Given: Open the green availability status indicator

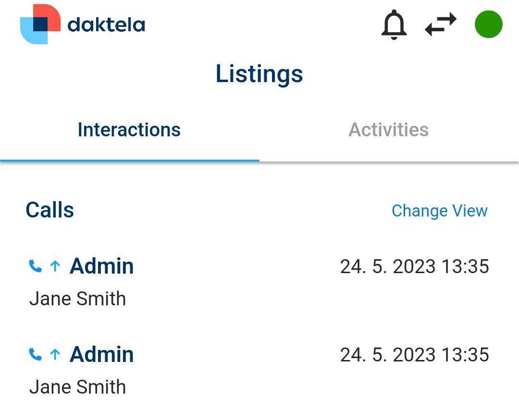Looking at the screenshot, I should click(x=488, y=24).
